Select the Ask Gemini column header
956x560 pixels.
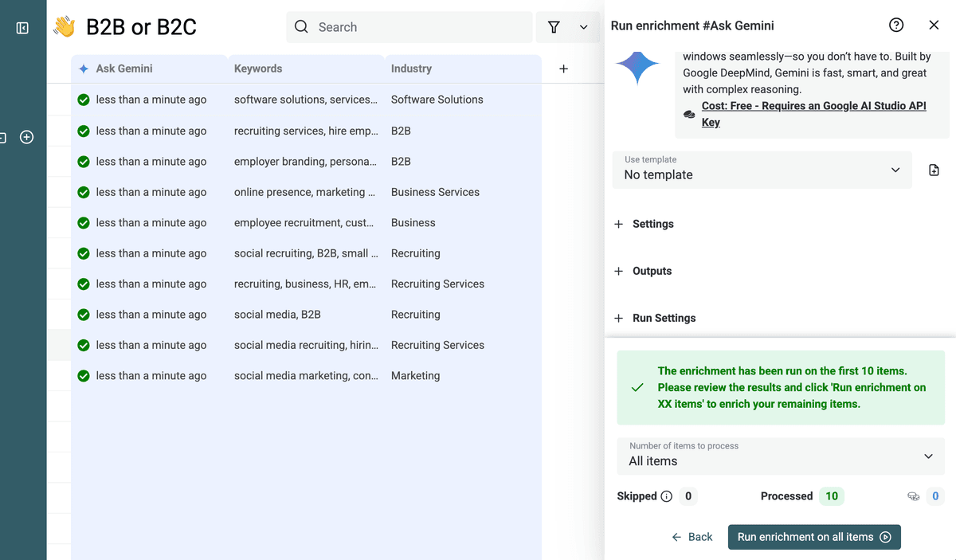[150, 69]
